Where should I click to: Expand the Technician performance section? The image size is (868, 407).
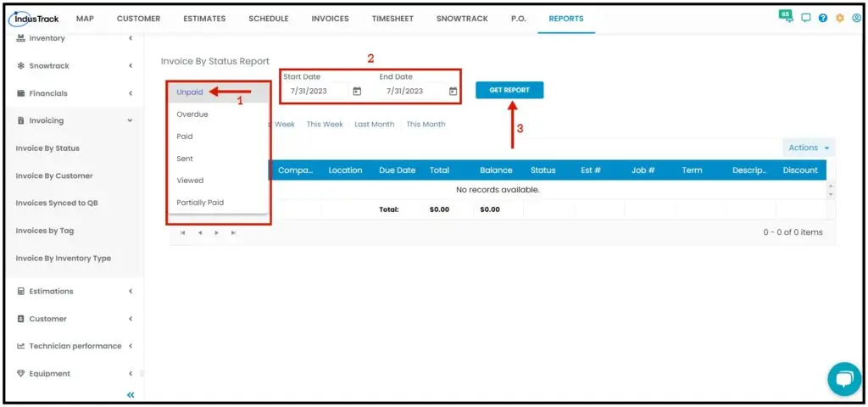tap(131, 346)
